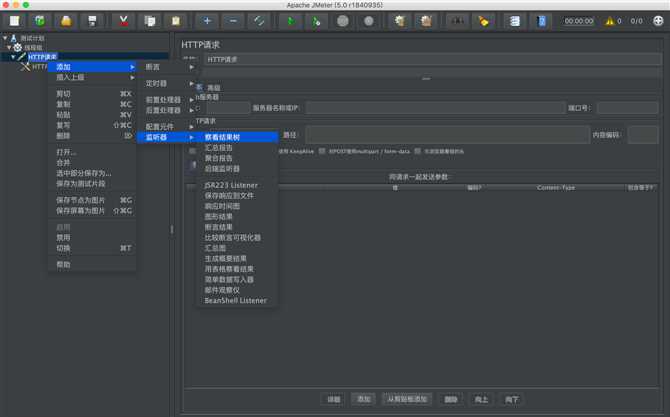Click the Open file toolbar icon
The width and height of the screenshot is (670, 417).
coord(66,21)
